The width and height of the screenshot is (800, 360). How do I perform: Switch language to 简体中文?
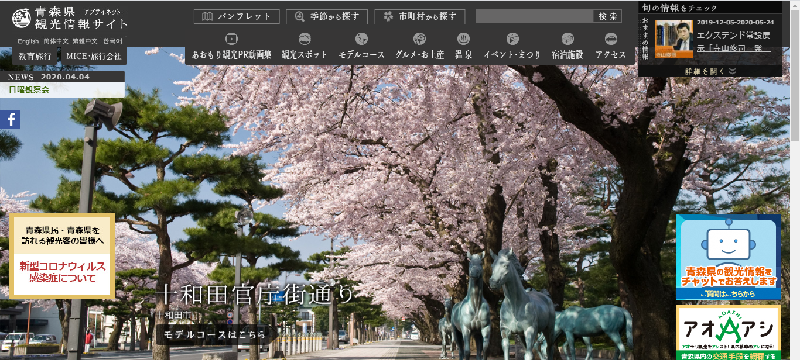(56, 41)
